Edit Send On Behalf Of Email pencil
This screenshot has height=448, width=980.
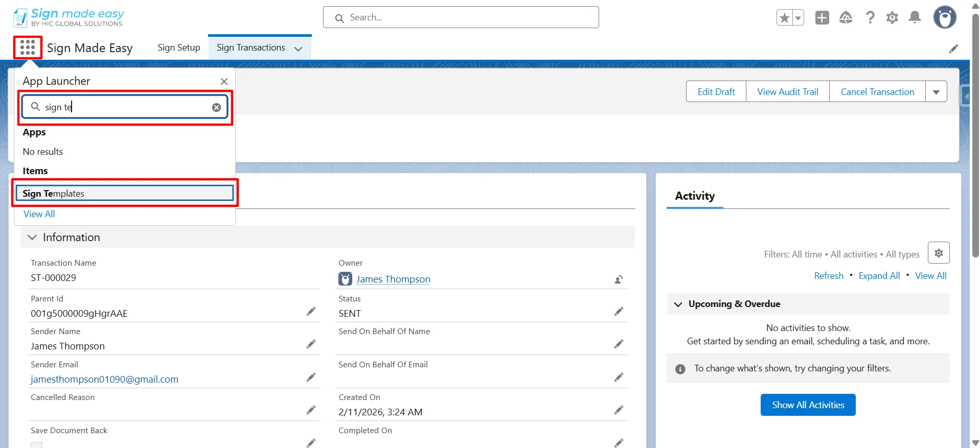point(619,378)
